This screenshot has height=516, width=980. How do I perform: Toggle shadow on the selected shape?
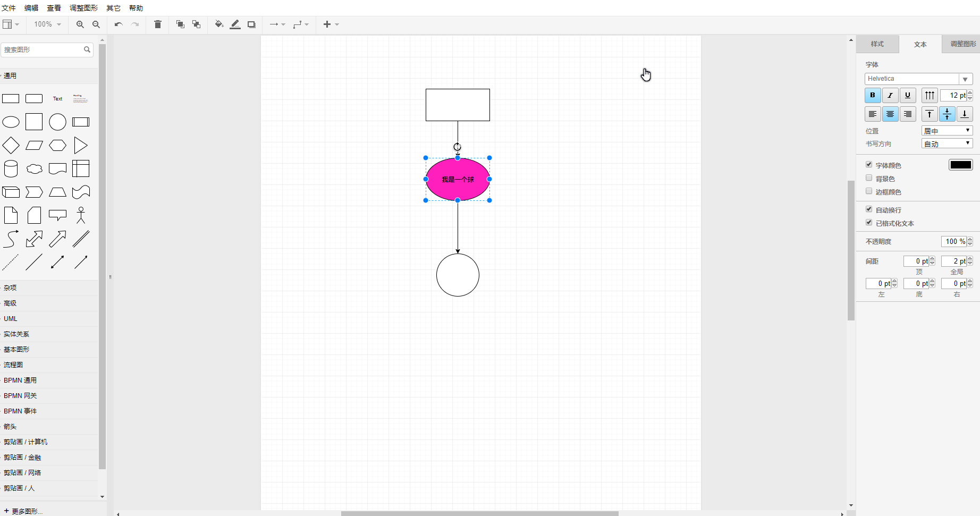point(252,24)
